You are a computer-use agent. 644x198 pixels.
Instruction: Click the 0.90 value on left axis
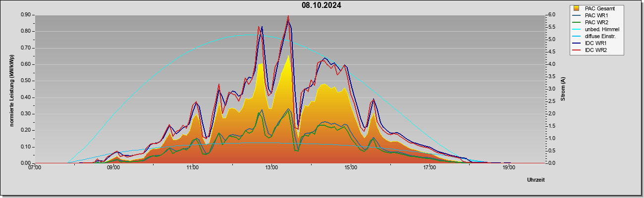[x=25, y=15]
